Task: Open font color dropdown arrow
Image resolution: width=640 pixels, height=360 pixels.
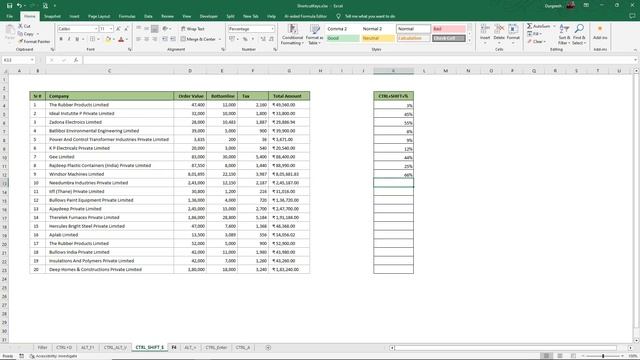Action: point(127,39)
